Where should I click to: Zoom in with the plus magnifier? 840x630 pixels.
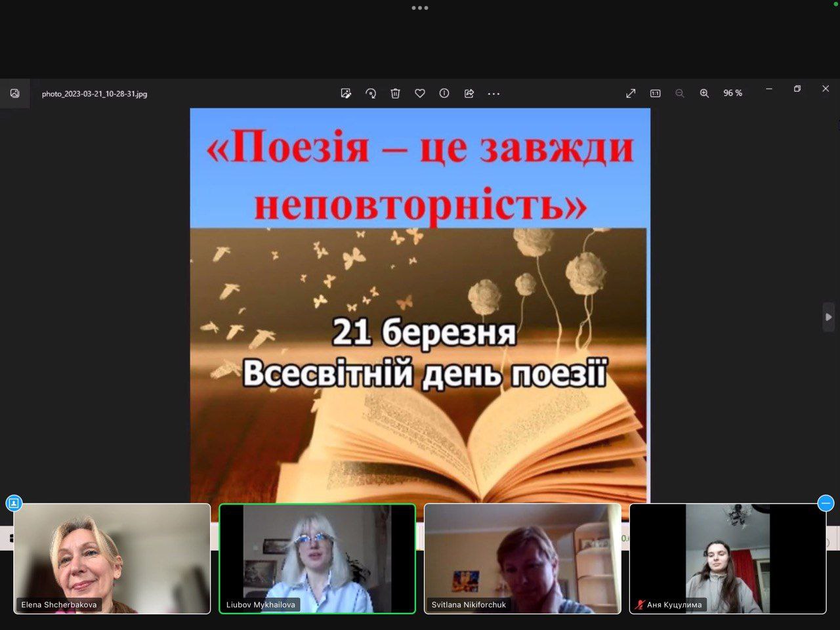(704, 94)
